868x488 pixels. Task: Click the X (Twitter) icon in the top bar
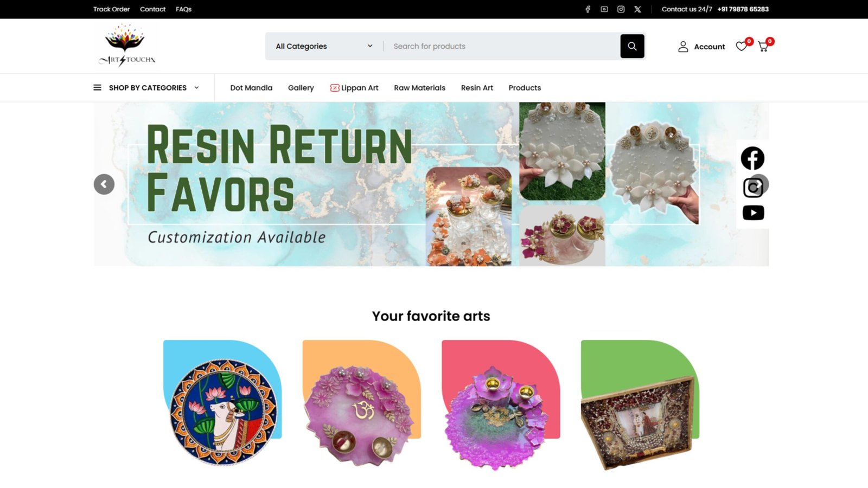pyautogui.click(x=637, y=9)
